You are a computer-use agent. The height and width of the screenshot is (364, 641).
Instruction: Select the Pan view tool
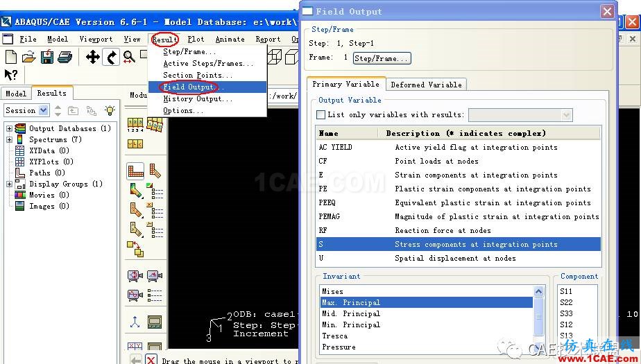93,57
